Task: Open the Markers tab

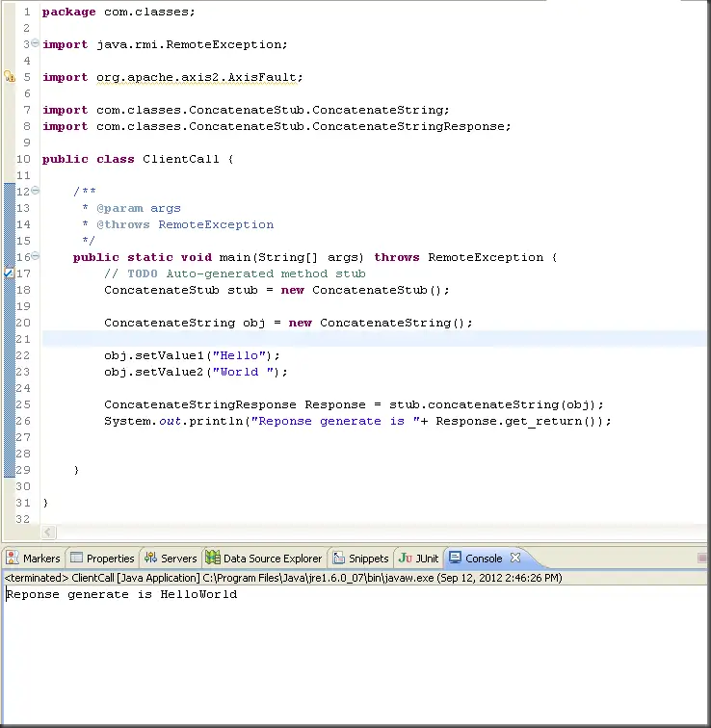Action: coord(34,558)
